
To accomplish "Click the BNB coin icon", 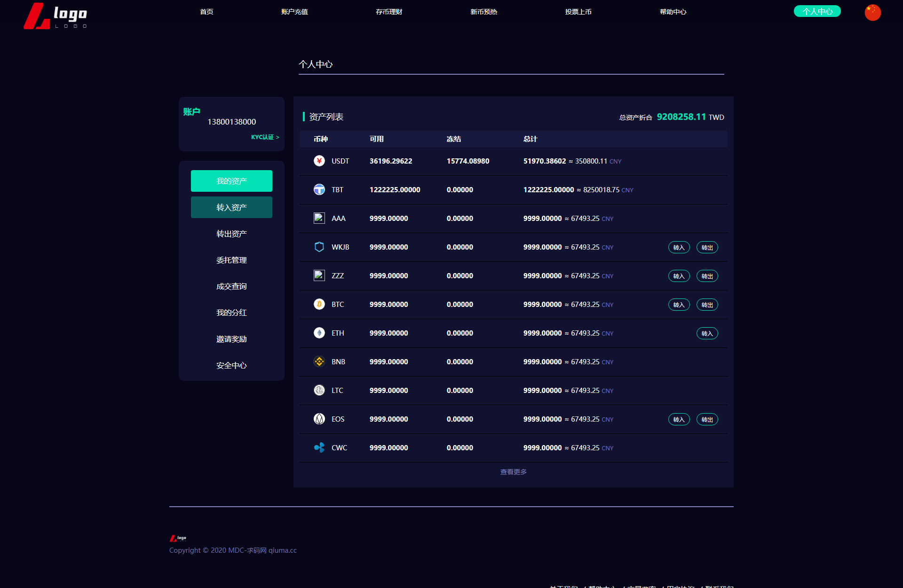I will pos(319,361).
